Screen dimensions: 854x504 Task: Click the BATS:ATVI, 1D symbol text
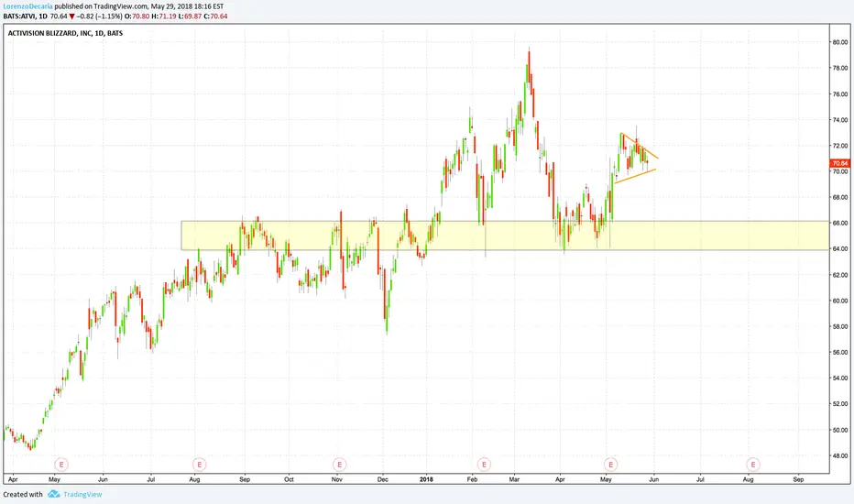pyautogui.click(x=25, y=16)
